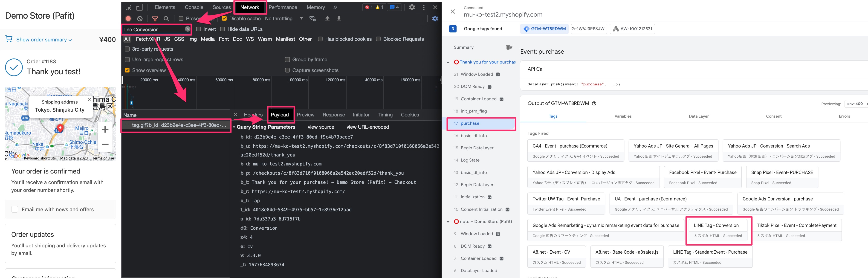Filter requests by Fetch/XHR type
This screenshot has height=278, width=868.
click(148, 39)
